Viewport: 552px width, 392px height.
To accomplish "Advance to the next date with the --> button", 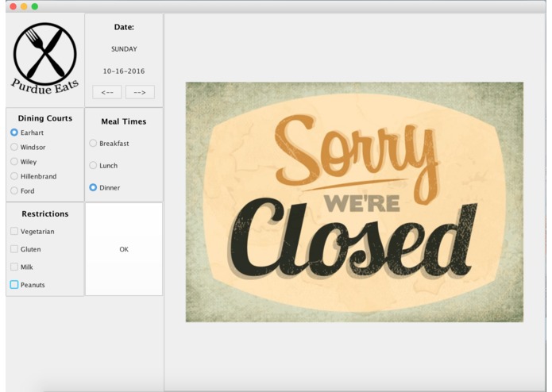I will click(x=140, y=92).
